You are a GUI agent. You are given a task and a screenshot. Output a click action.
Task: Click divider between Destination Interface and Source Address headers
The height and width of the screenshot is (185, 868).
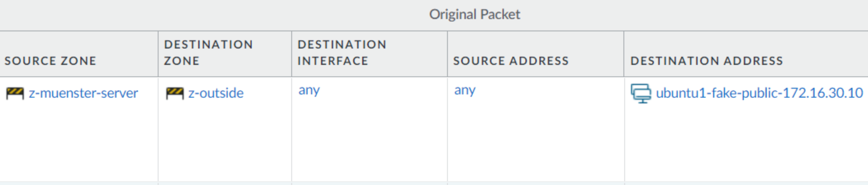point(447,54)
